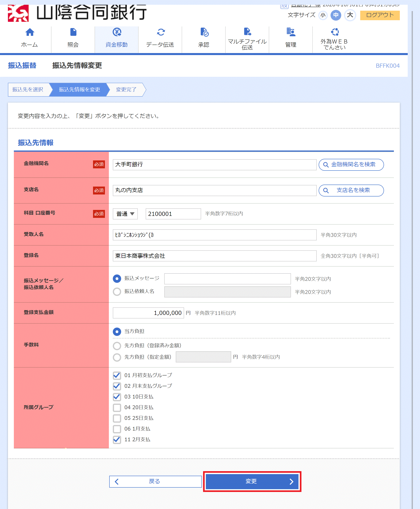This screenshot has height=509, width=420.
Task: Open the 承認 approval icon
Action: click(x=204, y=32)
